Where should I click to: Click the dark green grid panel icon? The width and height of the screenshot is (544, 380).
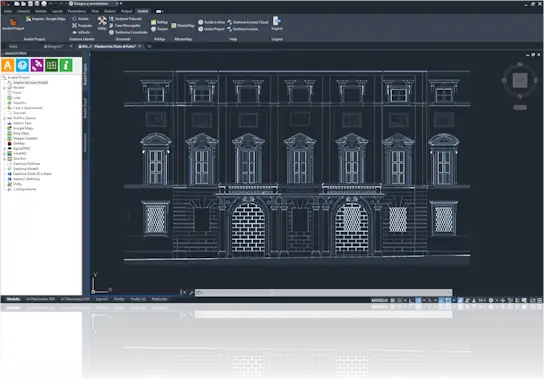tap(51, 65)
